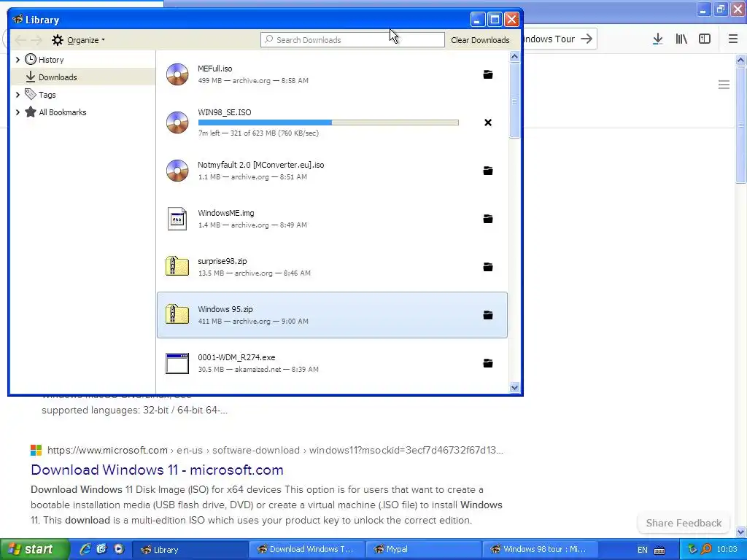The image size is (747, 560).
Task: Click the taskbar clock showing 10:03
Action: [x=727, y=549]
